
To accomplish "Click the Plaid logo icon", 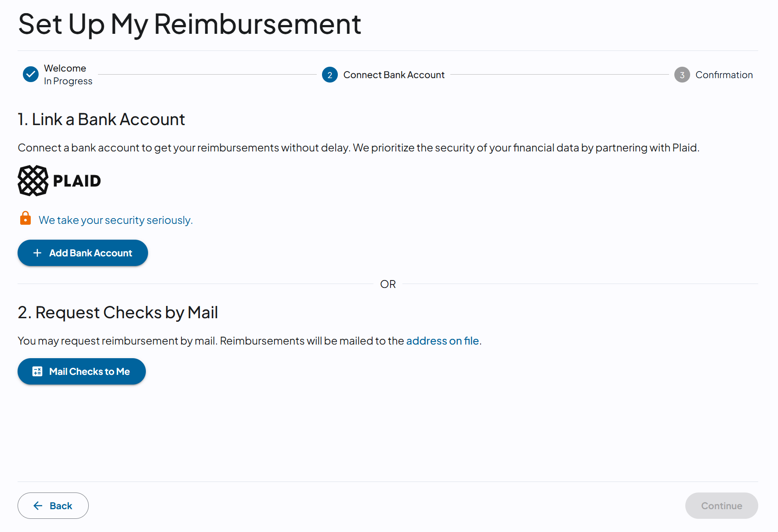I will [x=33, y=180].
